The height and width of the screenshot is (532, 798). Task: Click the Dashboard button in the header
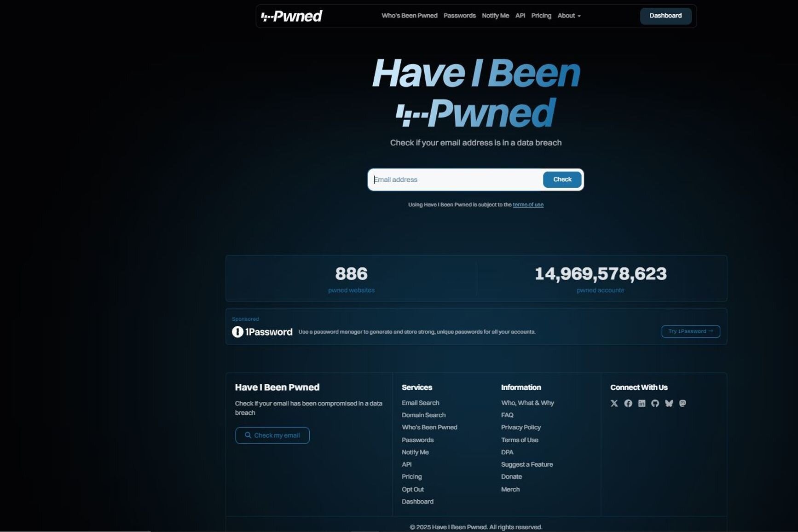coord(665,16)
